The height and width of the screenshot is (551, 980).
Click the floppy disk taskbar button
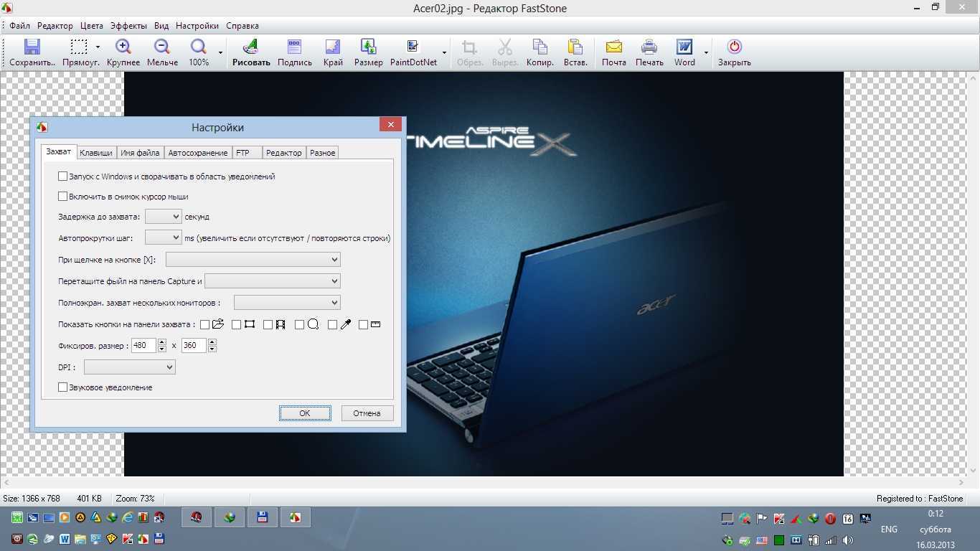click(x=263, y=517)
